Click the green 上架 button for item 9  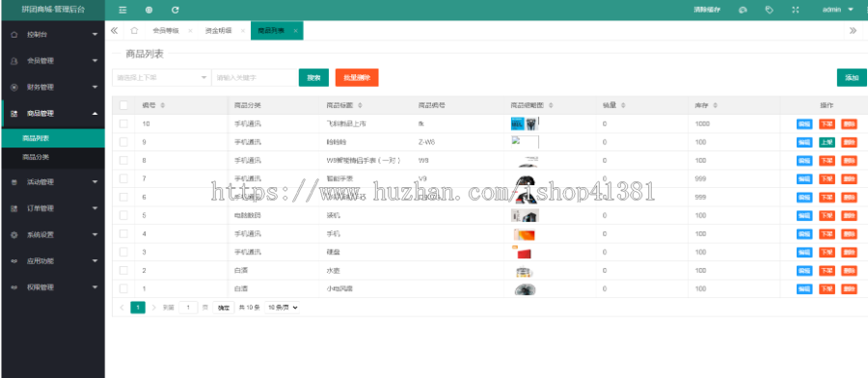pyautogui.click(x=827, y=143)
